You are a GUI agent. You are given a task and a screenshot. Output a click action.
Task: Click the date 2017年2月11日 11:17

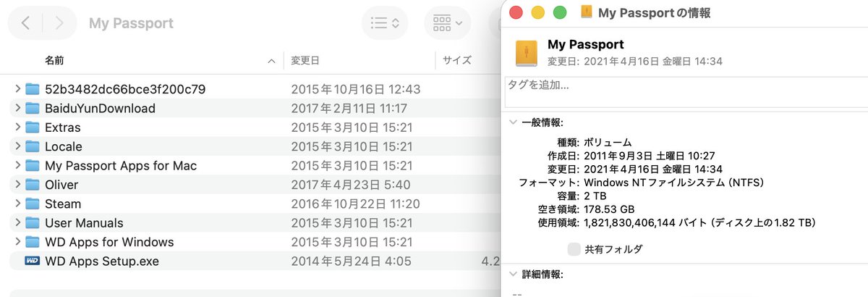pyautogui.click(x=349, y=108)
